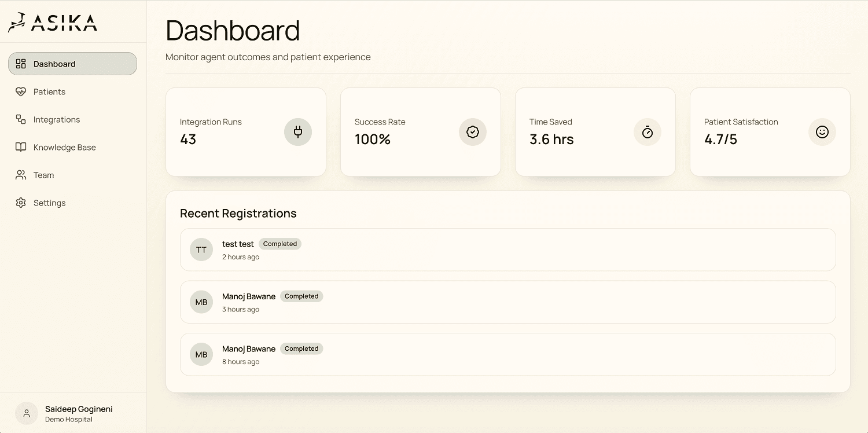Image resolution: width=868 pixels, height=433 pixels.
Task: Open the Team page
Action: tap(72, 175)
